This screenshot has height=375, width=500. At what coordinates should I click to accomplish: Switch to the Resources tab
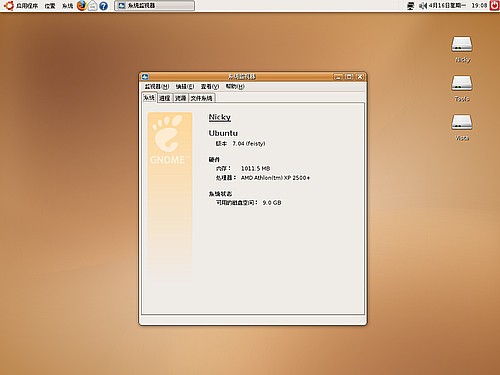tap(181, 98)
